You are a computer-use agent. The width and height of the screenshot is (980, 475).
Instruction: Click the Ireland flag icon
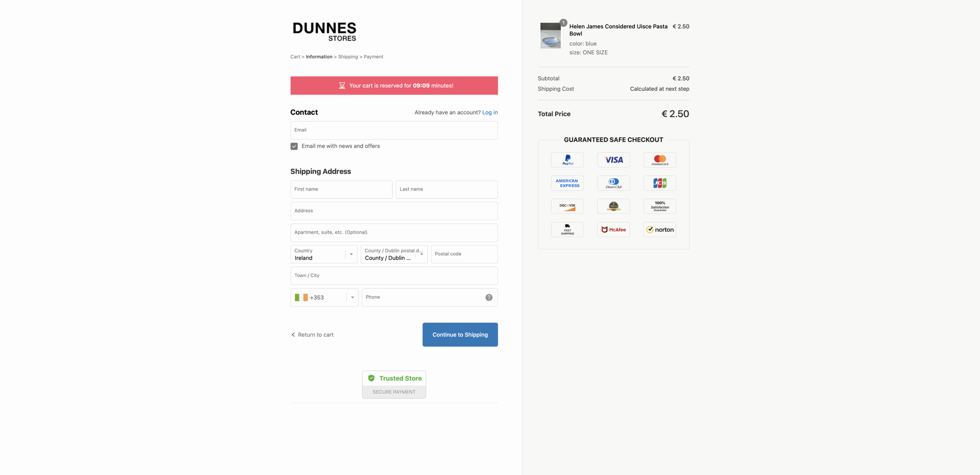click(301, 298)
